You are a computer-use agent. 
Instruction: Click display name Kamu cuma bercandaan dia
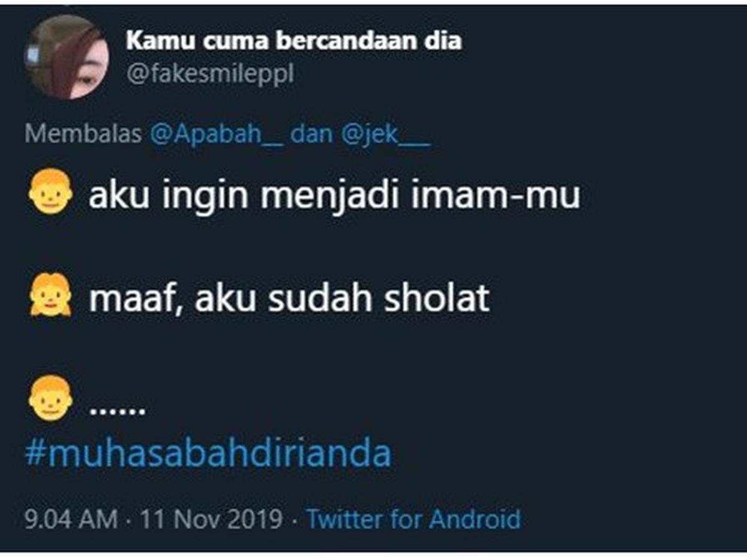point(294,41)
